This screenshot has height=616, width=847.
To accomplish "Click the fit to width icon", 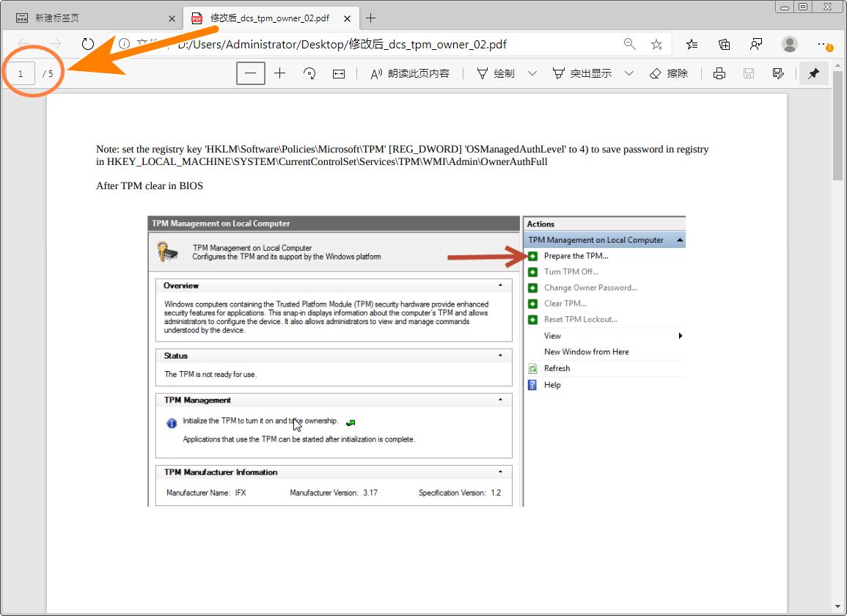I will pos(339,73).
